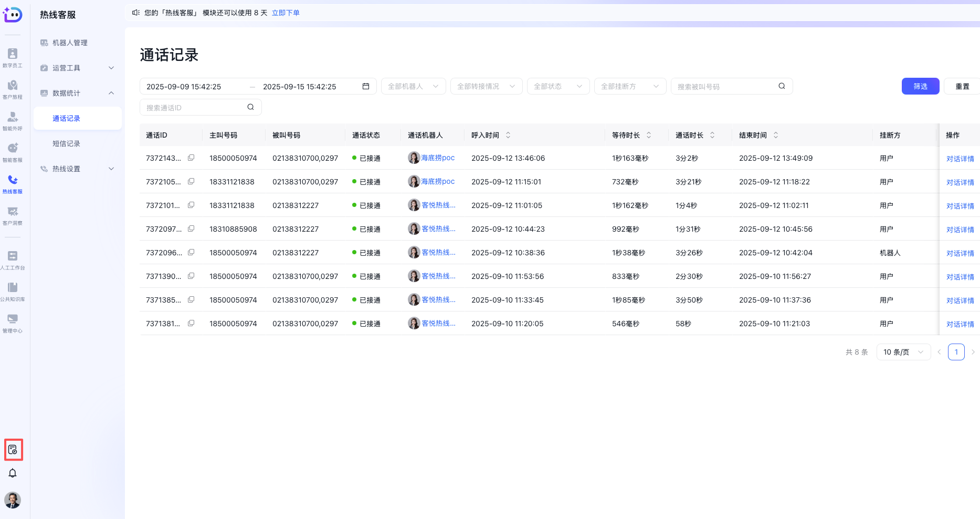980x519 pixels.
Task: Open the 全部挂断方 filter dropdown
Action: click(x=630, y=86)
